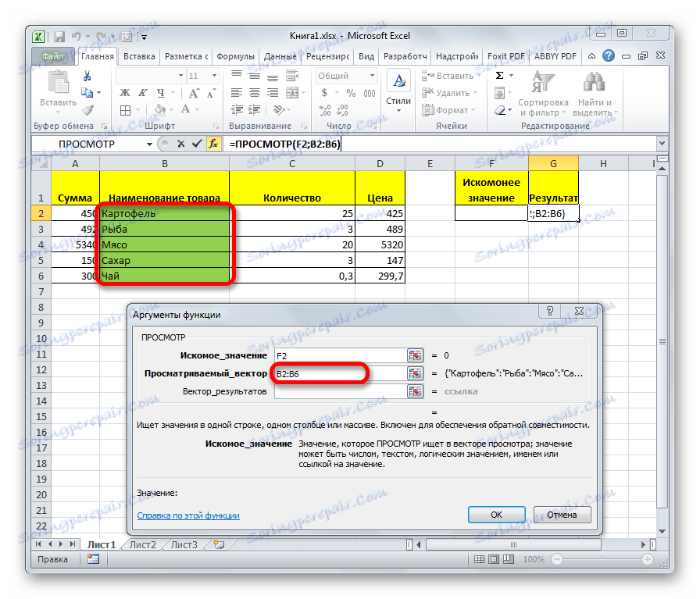Click the Percent style icon
The height and width of the screenshot is (599, 700).
[x=351, y=93]
